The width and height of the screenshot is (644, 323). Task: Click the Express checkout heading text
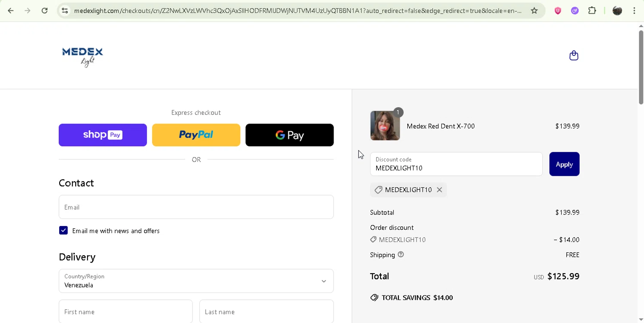[196, 112]
